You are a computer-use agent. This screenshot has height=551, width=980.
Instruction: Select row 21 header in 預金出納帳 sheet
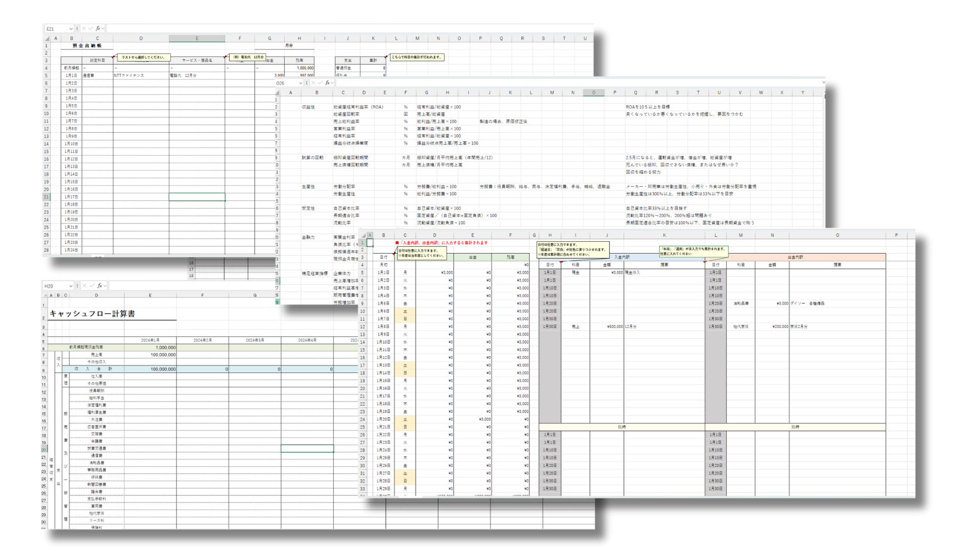click(x=46, y=197)
